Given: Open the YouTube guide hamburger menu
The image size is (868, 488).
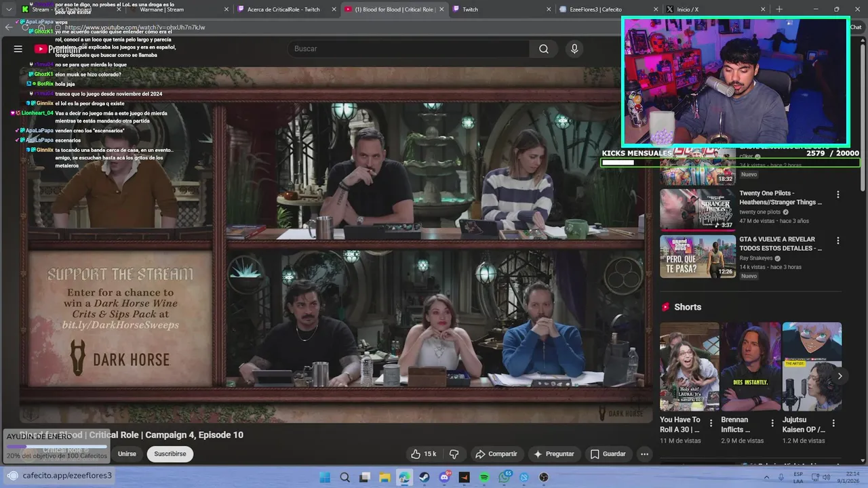Looking at the screenshot, I should click(x=18, y=49).
